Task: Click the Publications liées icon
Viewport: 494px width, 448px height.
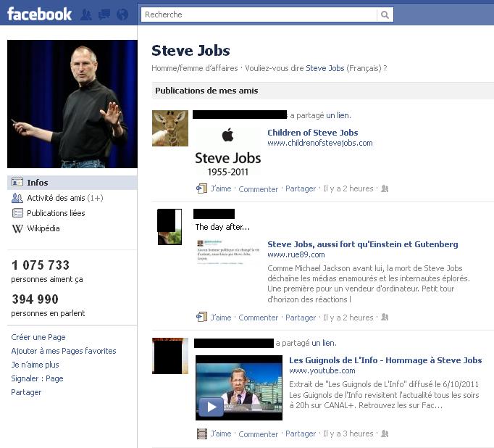Action: click(17, 213)
